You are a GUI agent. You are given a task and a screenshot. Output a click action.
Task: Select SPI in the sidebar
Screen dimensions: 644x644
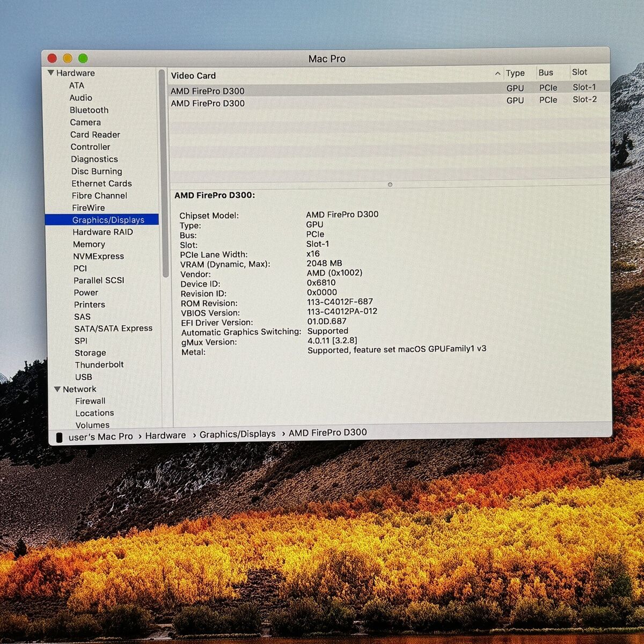(81, 341)
